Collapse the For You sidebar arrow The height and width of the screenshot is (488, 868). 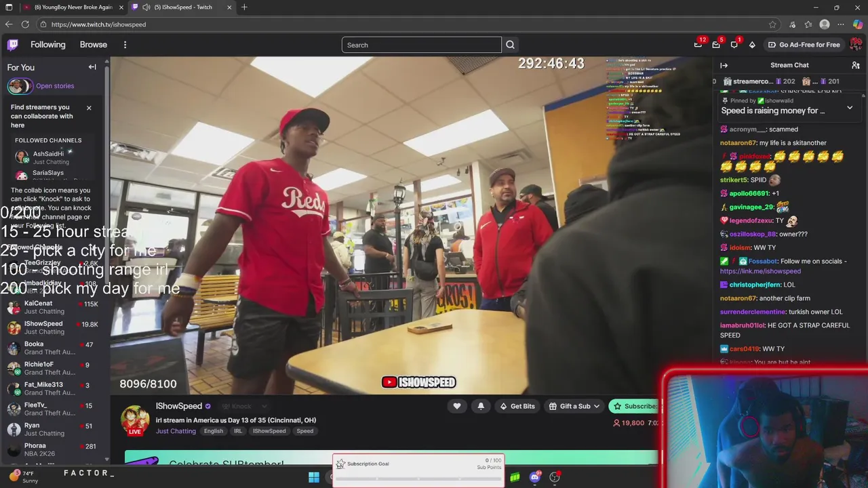click(x=92, y=67)
